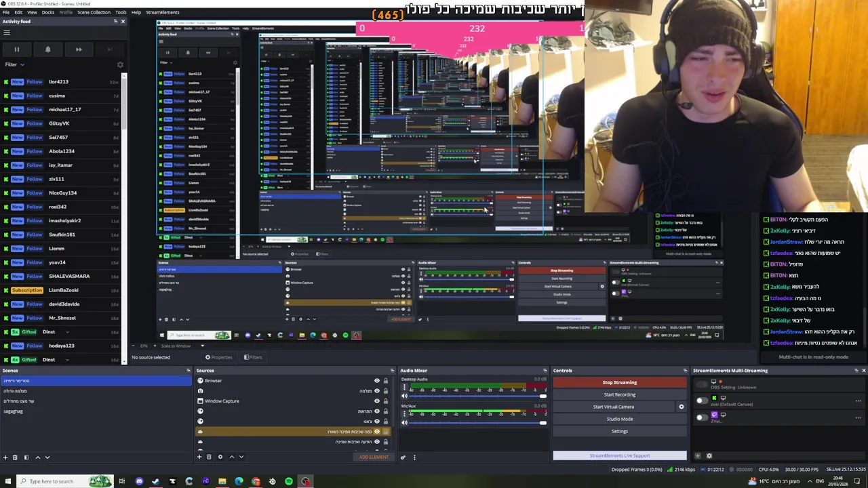The image size is (868, 488).
Task: Open the Edit menu
Action: click(18, 12)
